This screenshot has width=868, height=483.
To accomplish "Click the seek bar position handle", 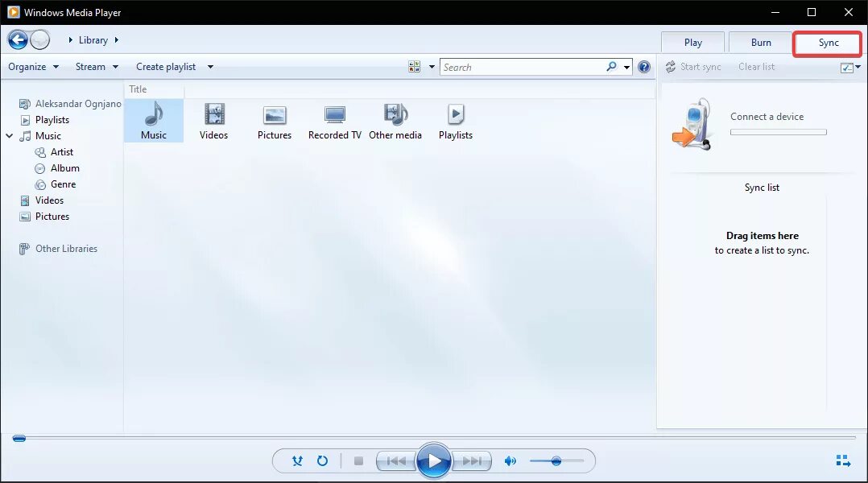I will pyautogui.click(x=19, y=438).
